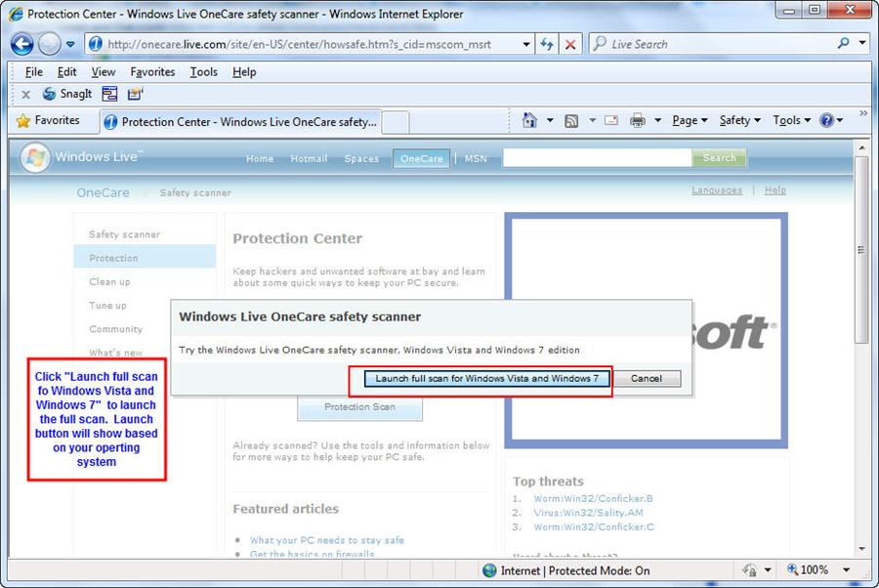Click the Print icon
The image size is (879, 588).
638,120
